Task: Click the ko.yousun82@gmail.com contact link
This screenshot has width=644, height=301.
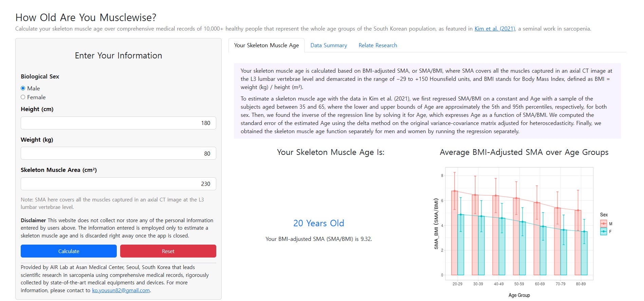Action: pos(121,290)
